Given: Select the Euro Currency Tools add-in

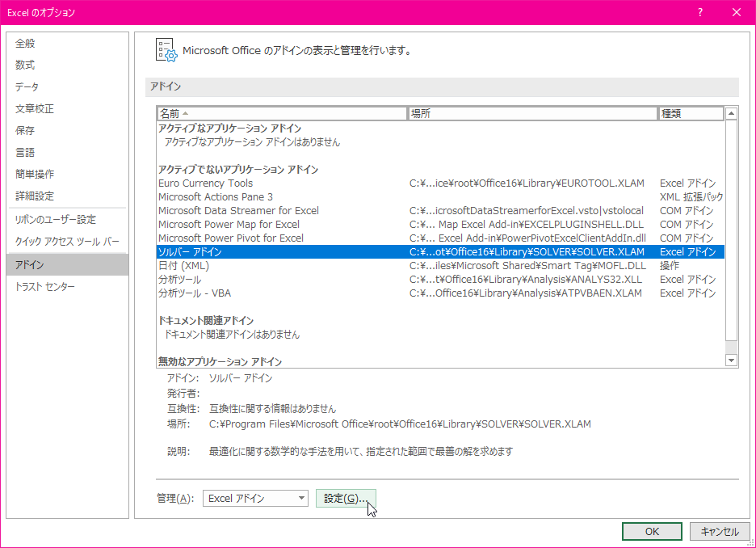Looking at the screenshot, I should (x=440, y=183).
